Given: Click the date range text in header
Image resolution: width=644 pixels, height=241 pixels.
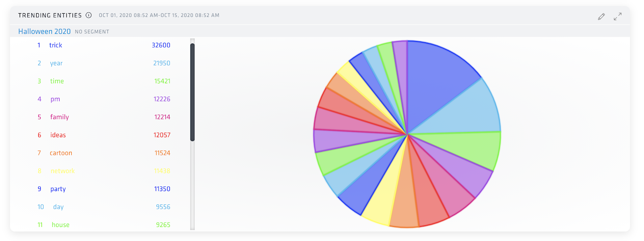Looking at the screenshot, I should point(159,15).
